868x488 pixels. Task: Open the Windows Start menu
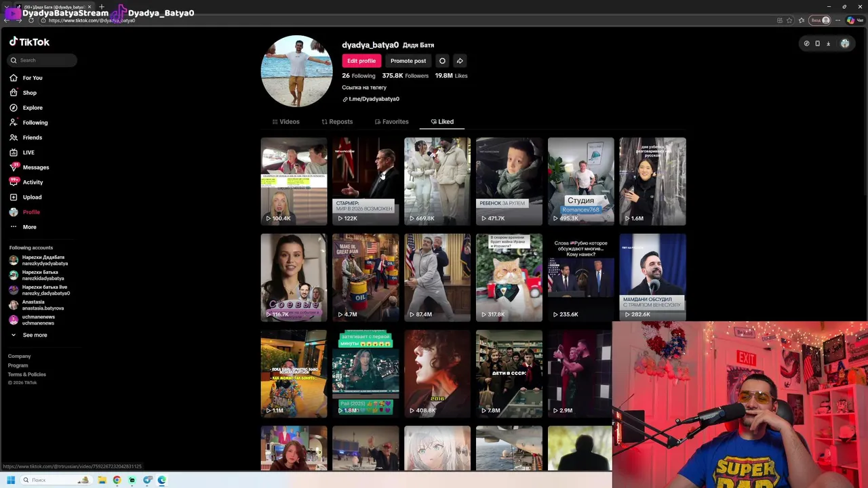(x=11, y=480)
